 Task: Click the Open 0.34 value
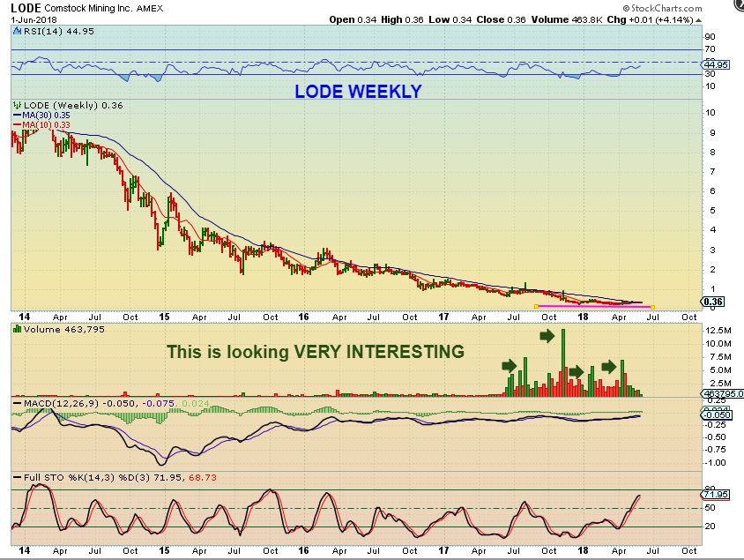[x=353, y=20]
